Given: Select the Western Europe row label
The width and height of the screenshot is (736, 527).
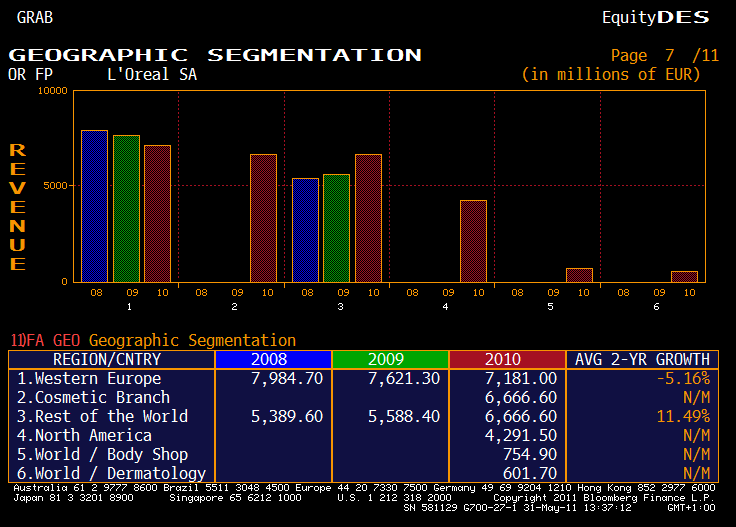Looking at the screenshot, I should 90,379.
